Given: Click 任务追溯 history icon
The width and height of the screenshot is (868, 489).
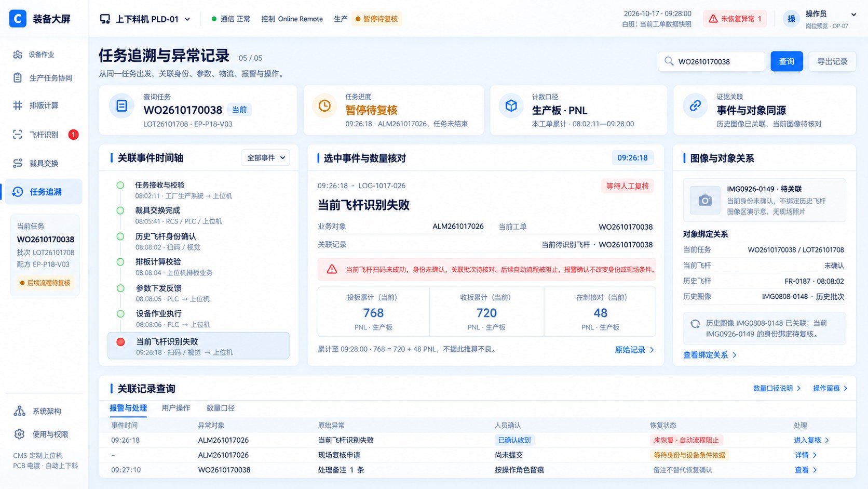Looking at the screenshot, I should click(18, 192).
